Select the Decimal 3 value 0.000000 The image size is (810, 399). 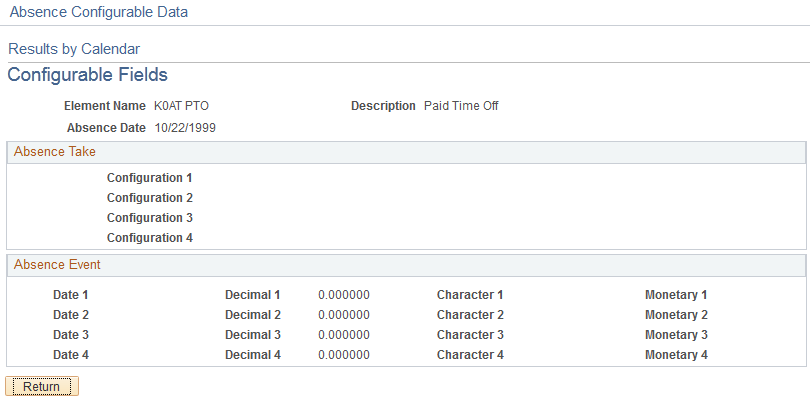(x=344, y=335)
